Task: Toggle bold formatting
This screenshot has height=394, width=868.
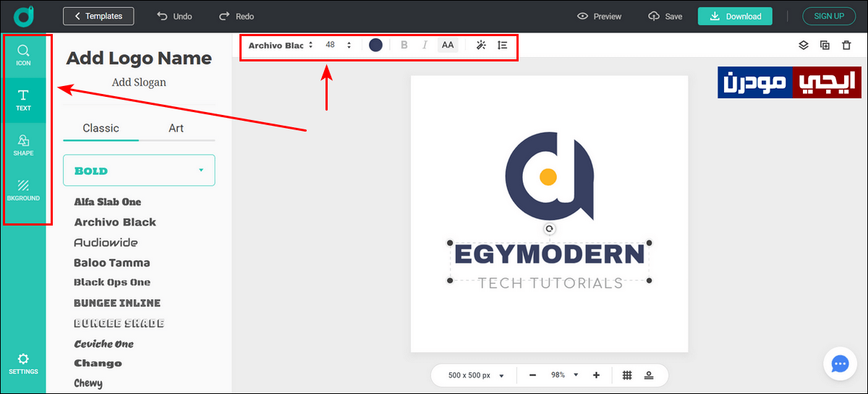Action: [404, 45]
